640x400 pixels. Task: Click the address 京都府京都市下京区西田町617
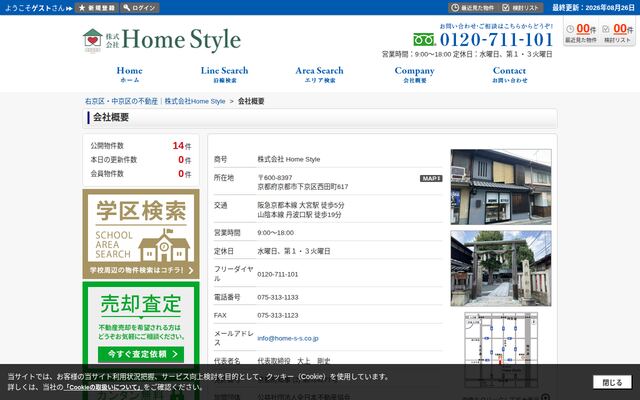click(x=302, y=187)
